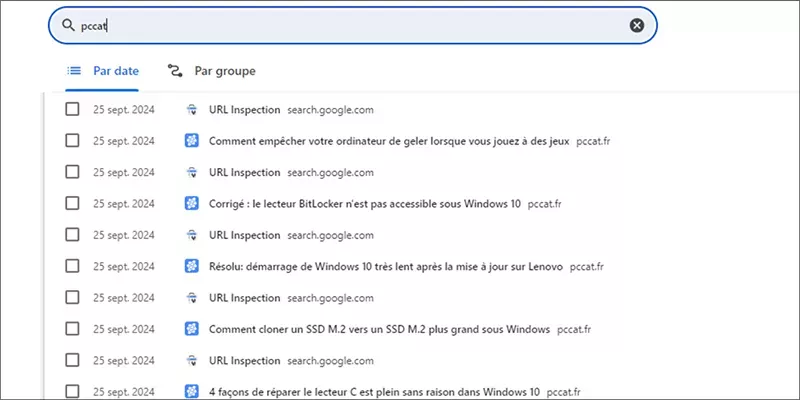Viewport: 800px width, 400px height.
Task: Tick checkbox of URL Inspection entry above Résolu entry
Action: tap(72, 235)
